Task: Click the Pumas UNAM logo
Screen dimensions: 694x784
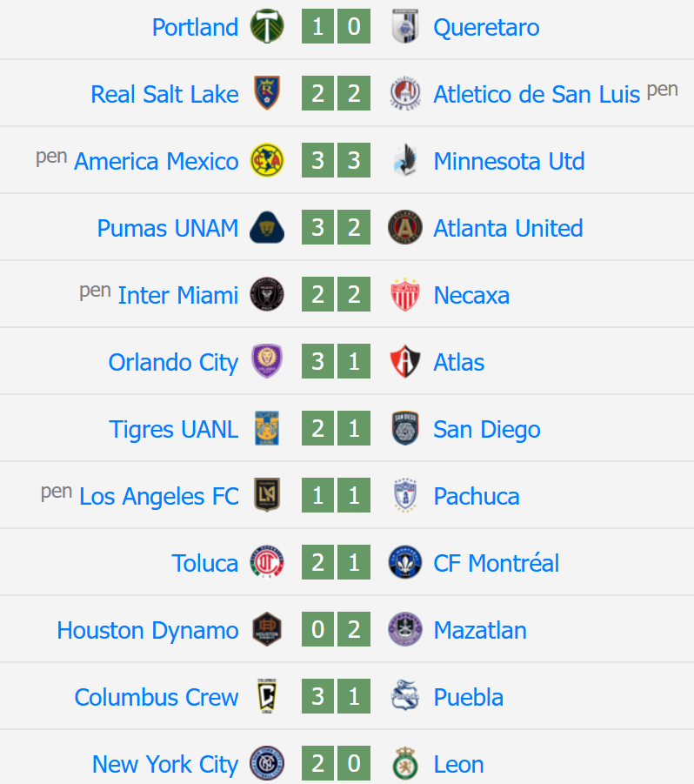Action: click(267, 227)
